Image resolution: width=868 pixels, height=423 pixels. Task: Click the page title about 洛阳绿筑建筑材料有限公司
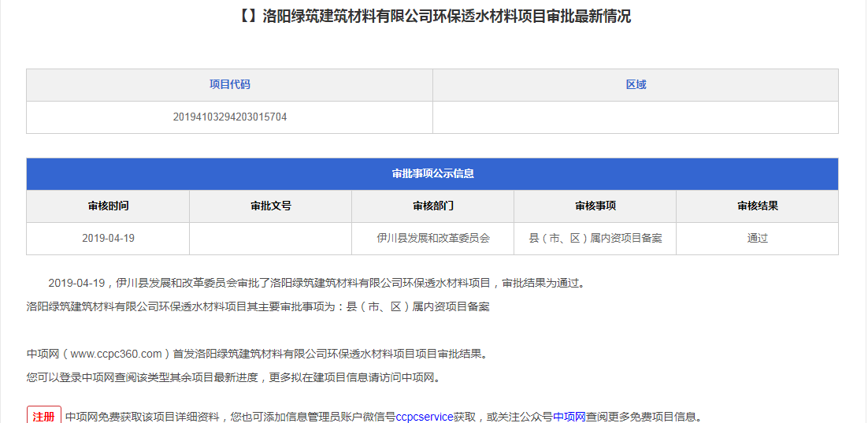433,17
